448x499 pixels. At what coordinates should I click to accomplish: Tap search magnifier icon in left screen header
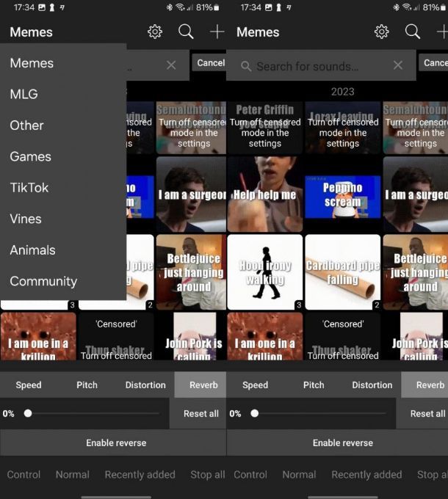click(x=186, y=32)
